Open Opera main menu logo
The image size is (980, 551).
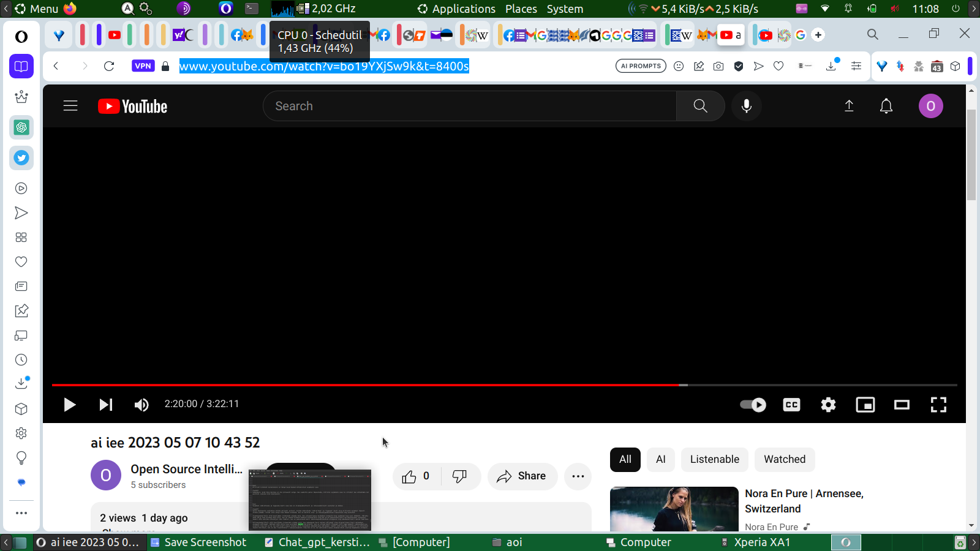click(x=21, y=37)
